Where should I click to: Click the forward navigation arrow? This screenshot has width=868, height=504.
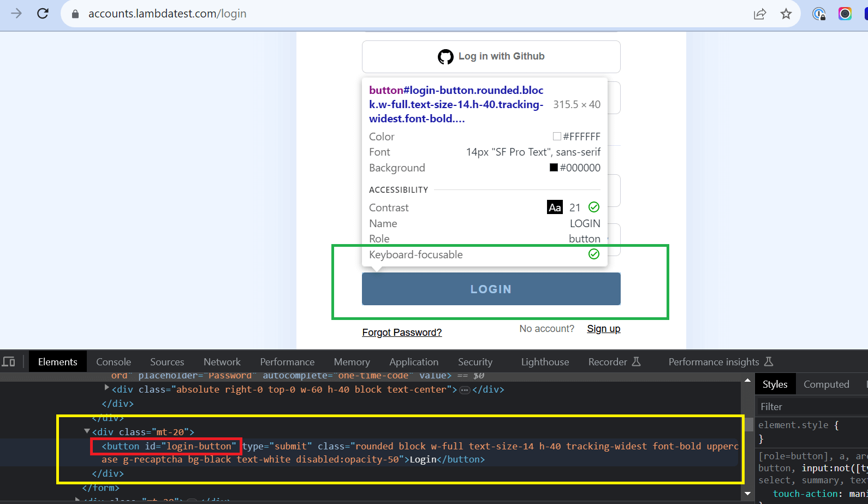[x=16, y=14]
